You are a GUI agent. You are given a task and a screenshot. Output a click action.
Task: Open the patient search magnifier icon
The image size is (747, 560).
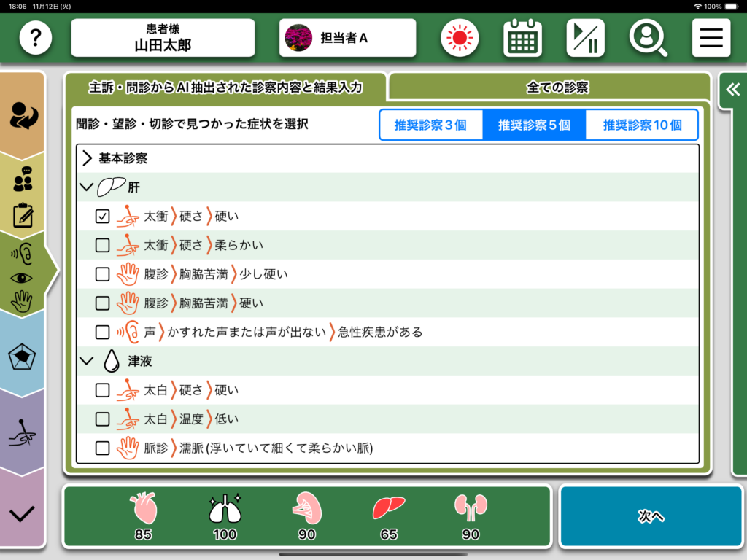coord(648,38)
